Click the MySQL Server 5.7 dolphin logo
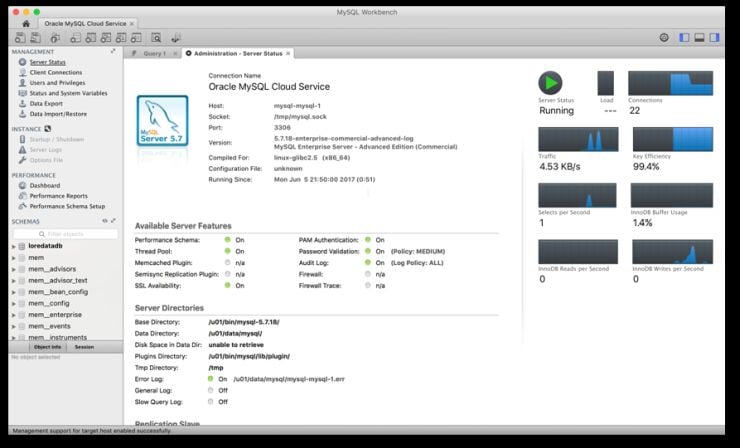 162,120
